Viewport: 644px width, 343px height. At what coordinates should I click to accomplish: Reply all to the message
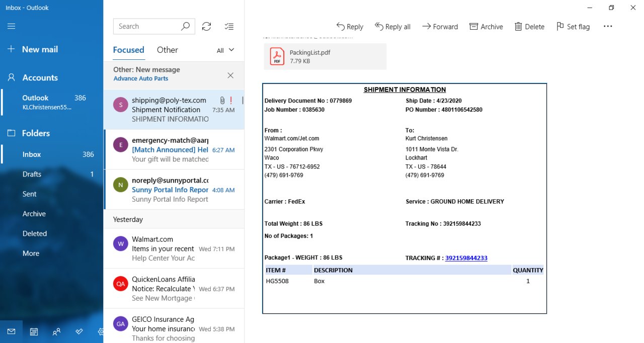coord(393,27)
